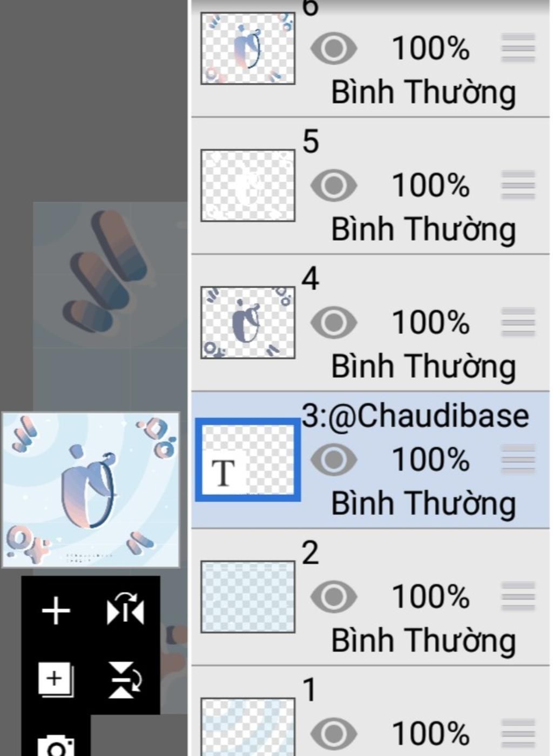The image size is (553, 756).
Task: Hide the @Chaudibase text layer
Action: coord(333,460)
